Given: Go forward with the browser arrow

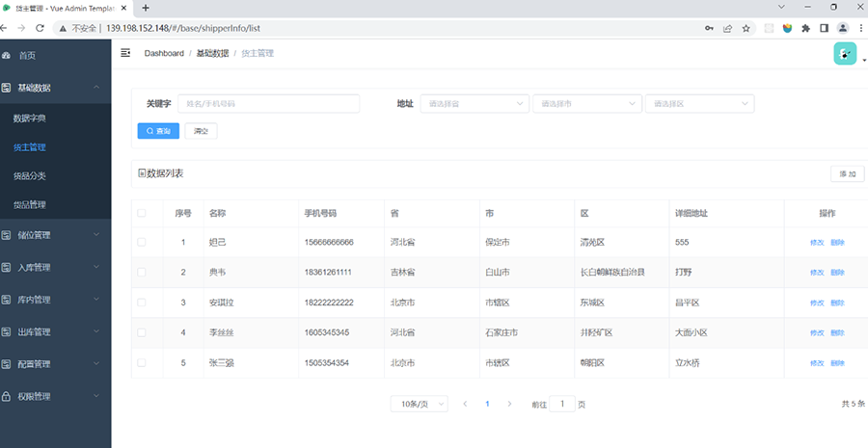Looking at the screenshot, I should coord(21,28).
